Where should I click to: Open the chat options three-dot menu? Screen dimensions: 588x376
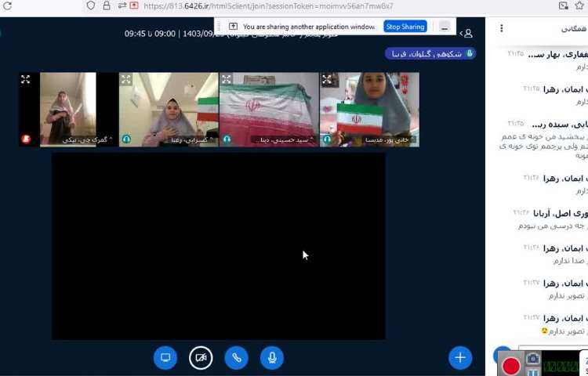tap(502, 28)
